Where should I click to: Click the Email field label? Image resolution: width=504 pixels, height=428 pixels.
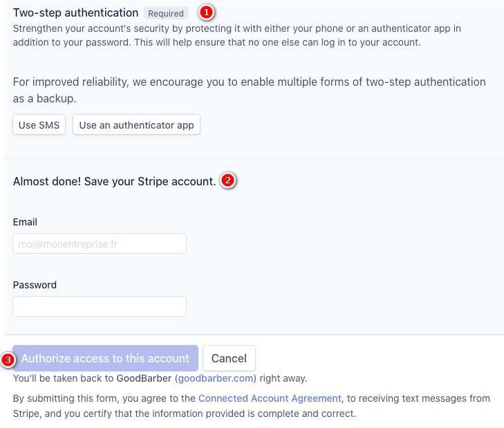coord(25,222)
